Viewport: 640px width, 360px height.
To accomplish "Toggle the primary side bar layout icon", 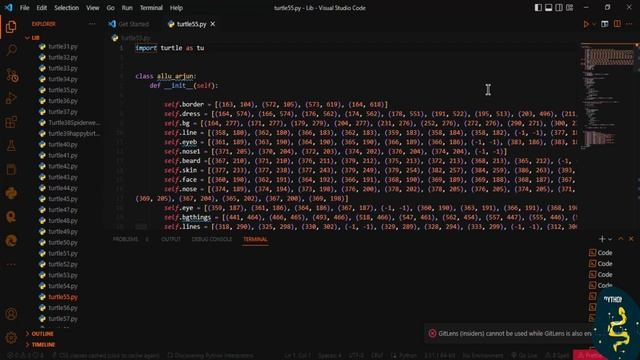I will [538, 8].
